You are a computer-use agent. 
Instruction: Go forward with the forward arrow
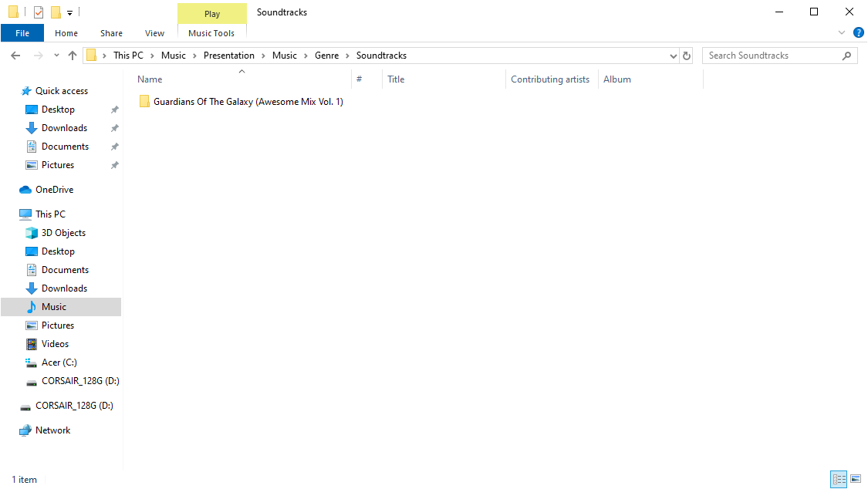tap(39, 56)
